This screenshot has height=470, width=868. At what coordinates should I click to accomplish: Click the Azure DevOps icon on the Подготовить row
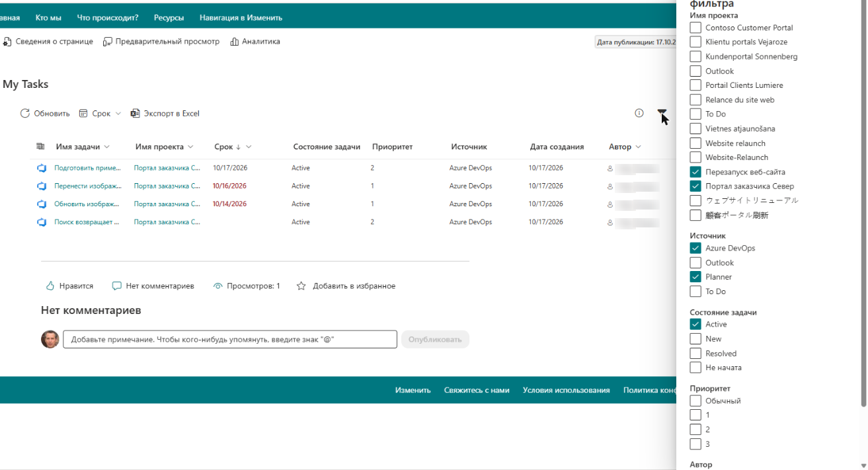point(42,168)
